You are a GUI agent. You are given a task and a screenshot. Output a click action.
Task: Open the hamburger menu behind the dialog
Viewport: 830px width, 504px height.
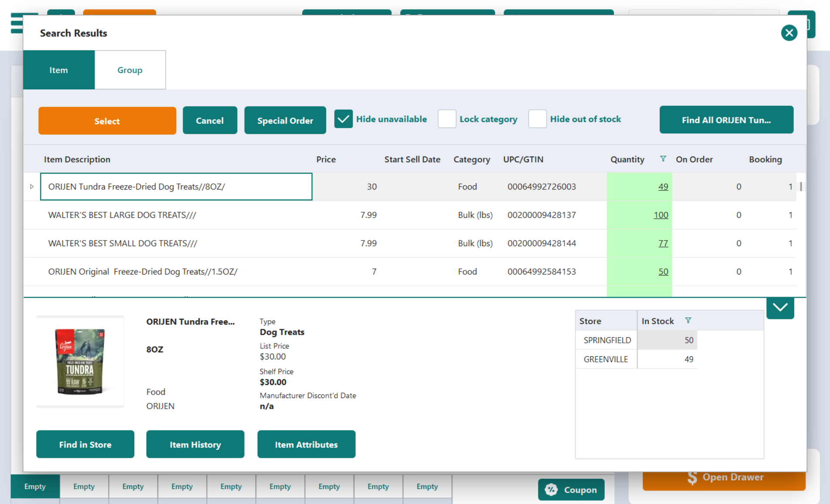17,23
